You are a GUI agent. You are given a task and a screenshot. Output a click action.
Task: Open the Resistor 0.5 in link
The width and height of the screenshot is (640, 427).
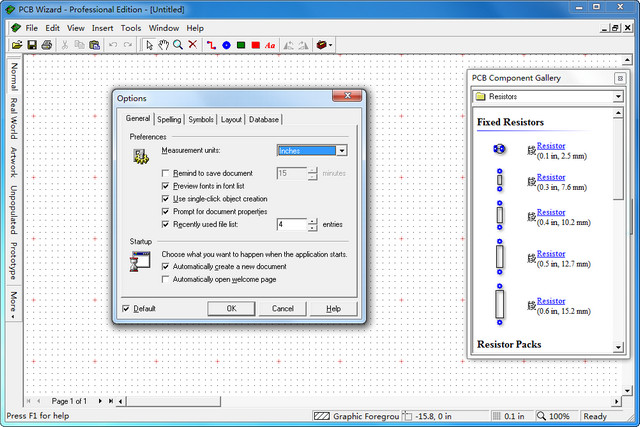(x=551, y=254)
